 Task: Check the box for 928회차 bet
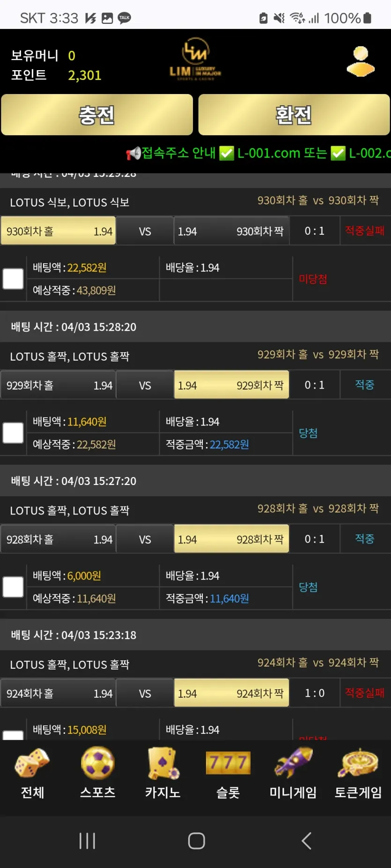(x=13, y=586)
